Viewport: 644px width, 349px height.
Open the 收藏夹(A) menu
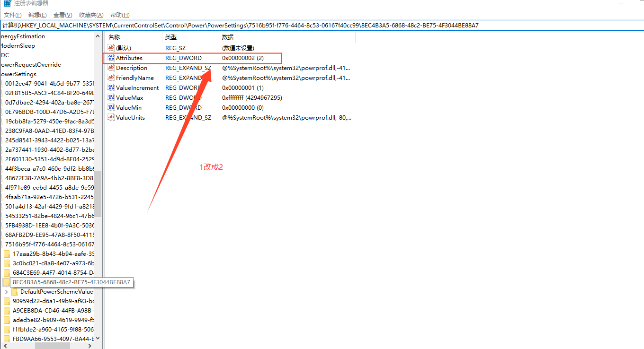(91, 15)
